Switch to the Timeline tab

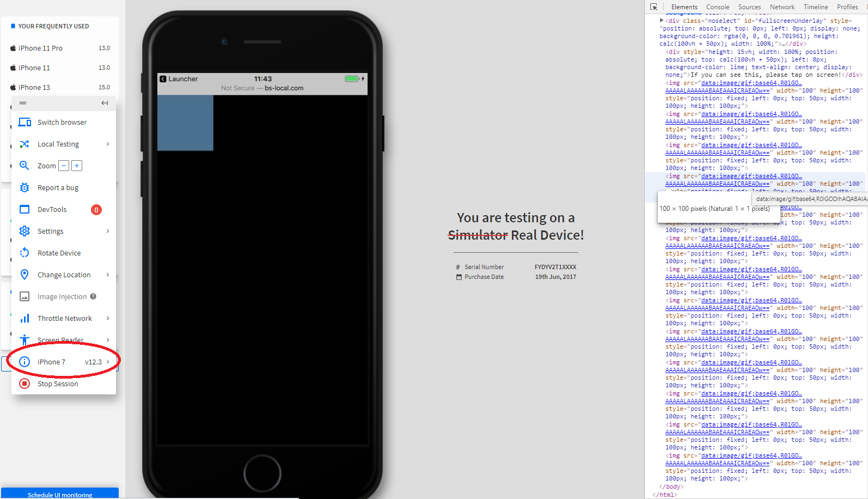coord(816,7)
